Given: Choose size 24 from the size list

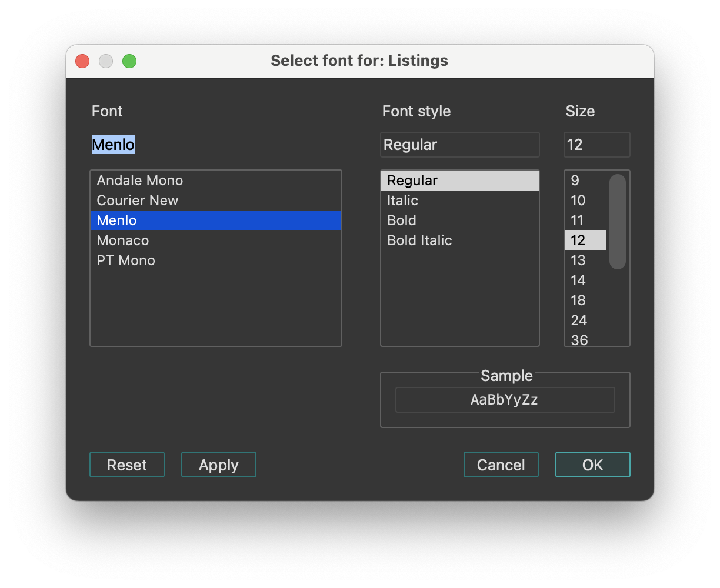Looking at the screenshot, I should click(578, 320).
